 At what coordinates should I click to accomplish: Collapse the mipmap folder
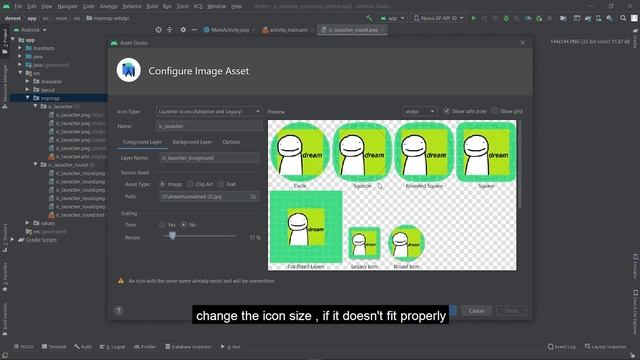click(x=28, y=98)
